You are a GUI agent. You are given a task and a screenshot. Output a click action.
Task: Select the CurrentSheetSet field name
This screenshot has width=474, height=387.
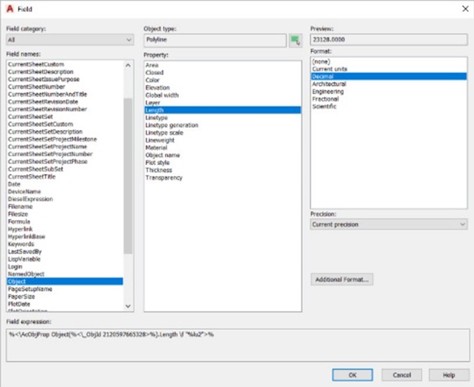point(65,117)
